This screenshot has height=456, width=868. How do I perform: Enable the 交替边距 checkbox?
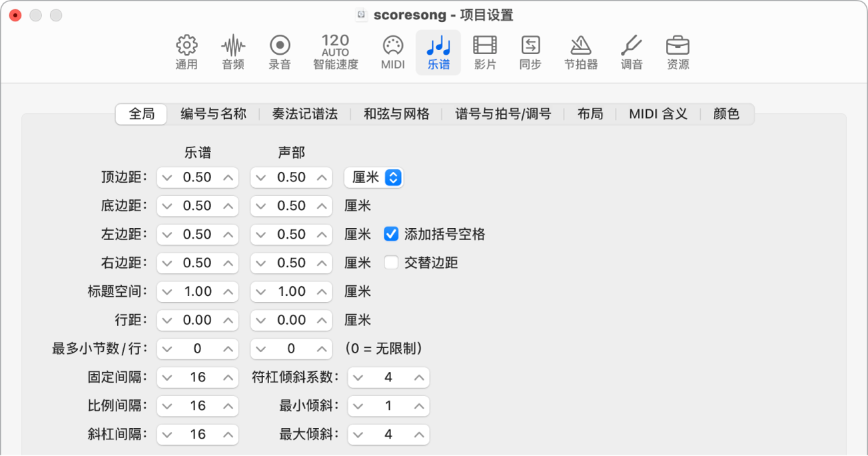click(x=390, y=263)
